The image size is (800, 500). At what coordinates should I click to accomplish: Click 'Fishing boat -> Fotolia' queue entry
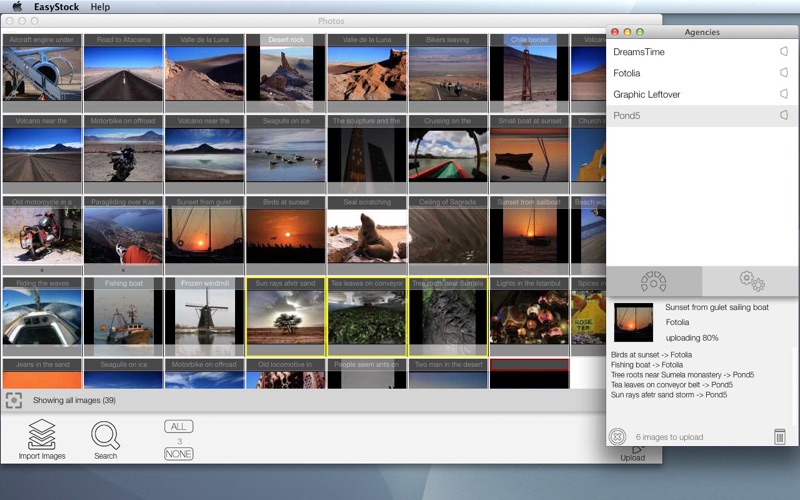click(646, 365)
